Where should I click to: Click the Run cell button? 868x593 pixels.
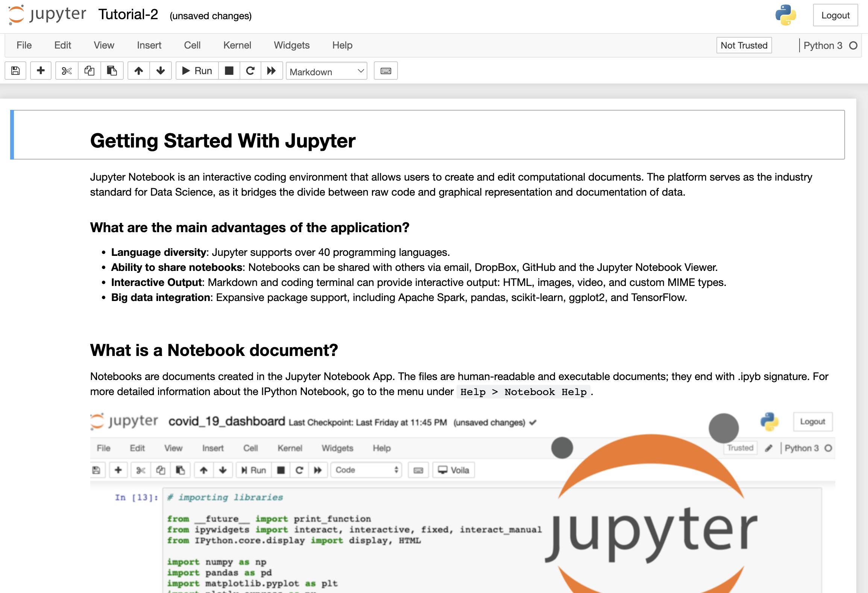(197, 71)
